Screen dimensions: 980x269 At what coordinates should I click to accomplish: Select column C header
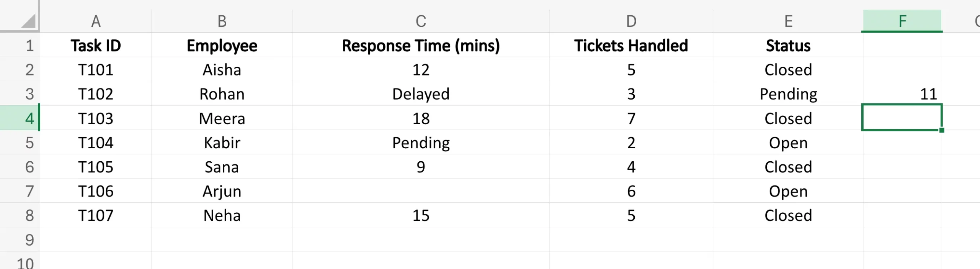[x=420, y=21]
